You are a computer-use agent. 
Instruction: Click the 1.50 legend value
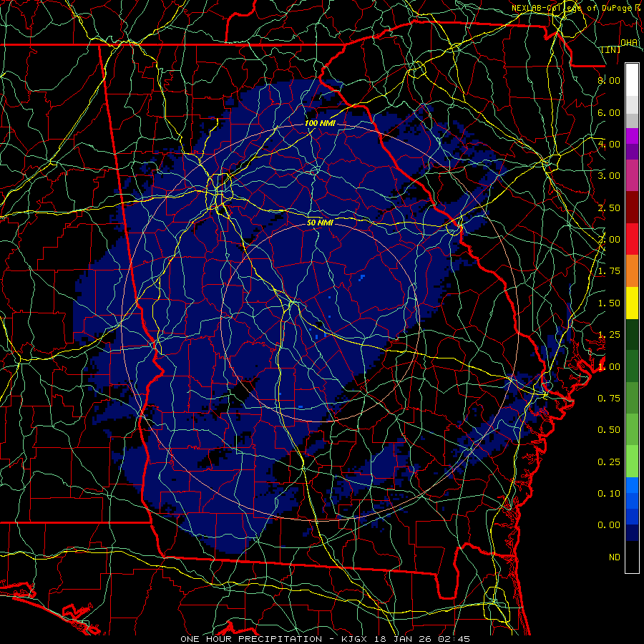pyautogui.click(x=609, y=303)
